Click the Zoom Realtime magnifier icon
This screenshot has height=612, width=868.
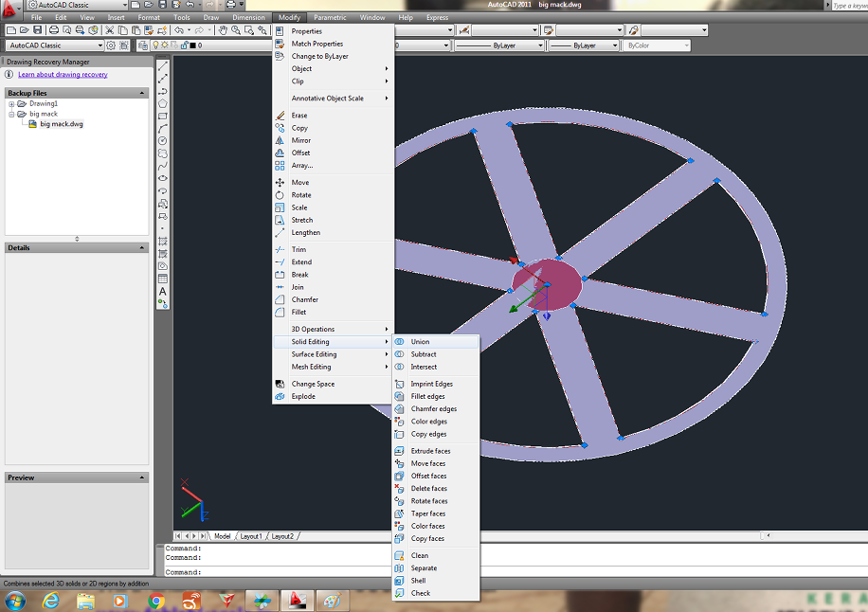(236, 30)
